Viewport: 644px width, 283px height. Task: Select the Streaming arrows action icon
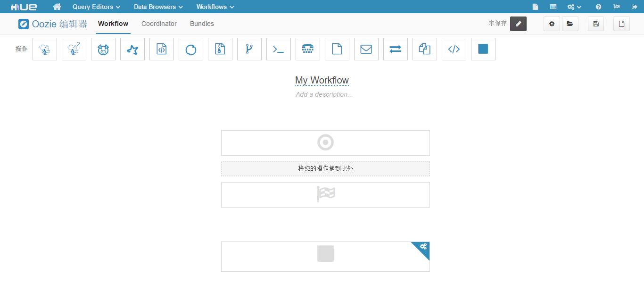tap(396, 49)
